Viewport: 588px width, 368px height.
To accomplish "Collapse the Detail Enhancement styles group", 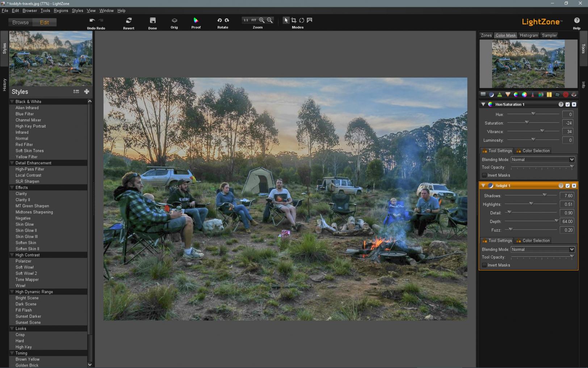I will coord(12,163).
